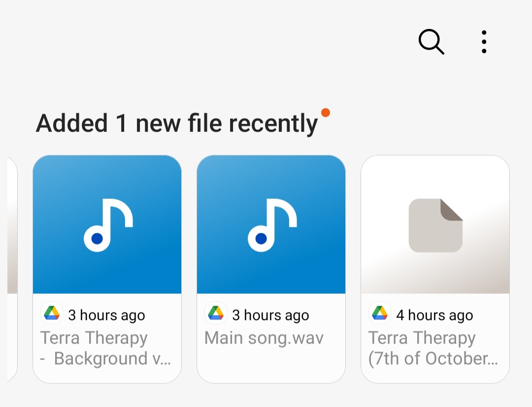Viewport: 532px width, 407px height.
Task: Click Google Drive icon on Terra Therapy Background card
Action: click(x=52, y=313)
